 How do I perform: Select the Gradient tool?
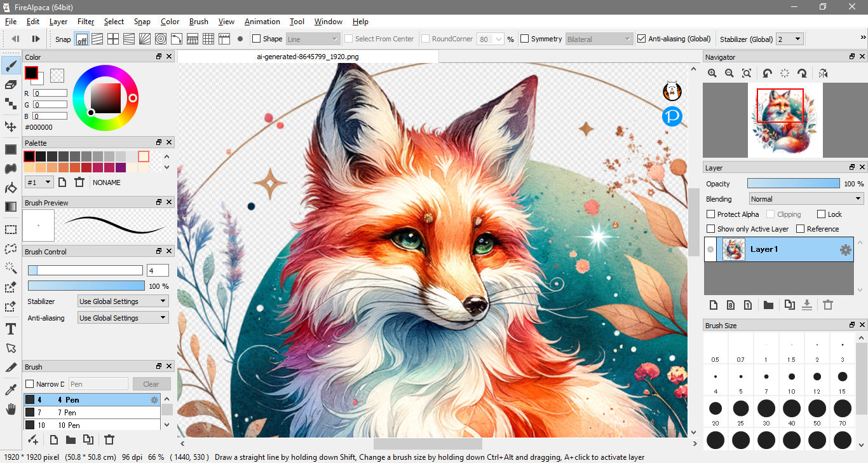click(x=11, y=207)
